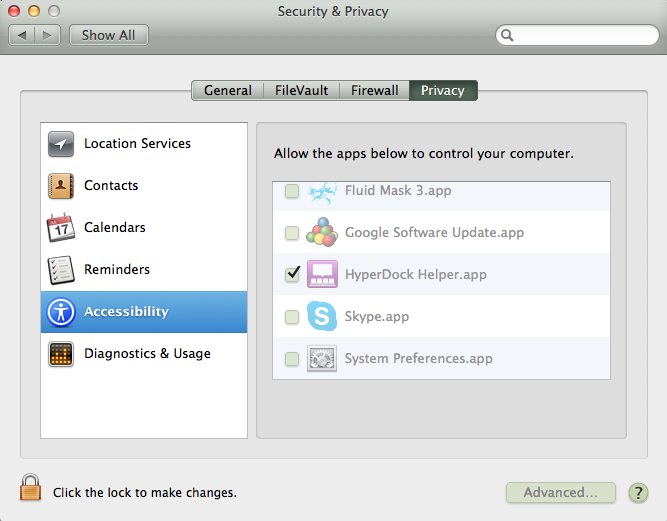This screenshot has height=521, width=667.
Task: Click the HyperDock Helper app icon
Action: coord(322,274)
